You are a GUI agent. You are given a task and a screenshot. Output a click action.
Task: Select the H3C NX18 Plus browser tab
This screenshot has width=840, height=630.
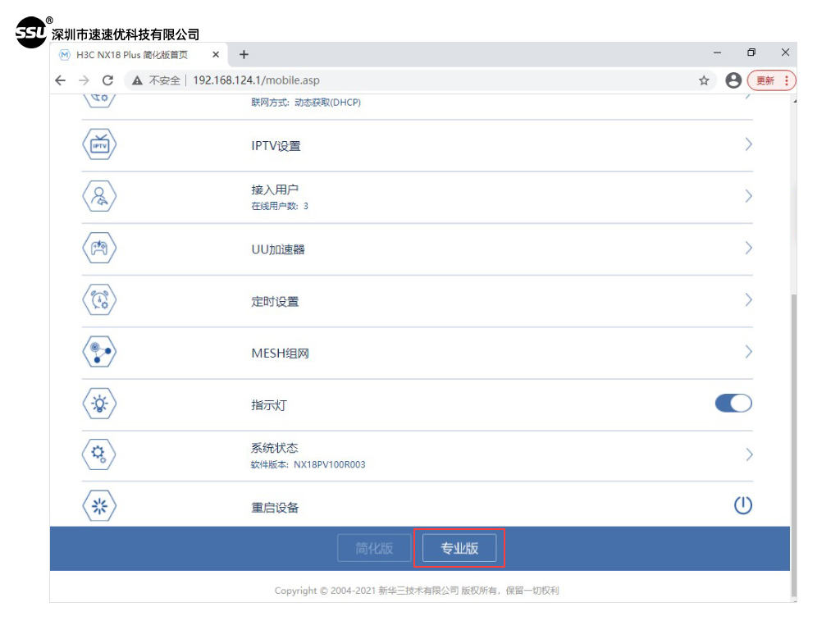[131, 55]
